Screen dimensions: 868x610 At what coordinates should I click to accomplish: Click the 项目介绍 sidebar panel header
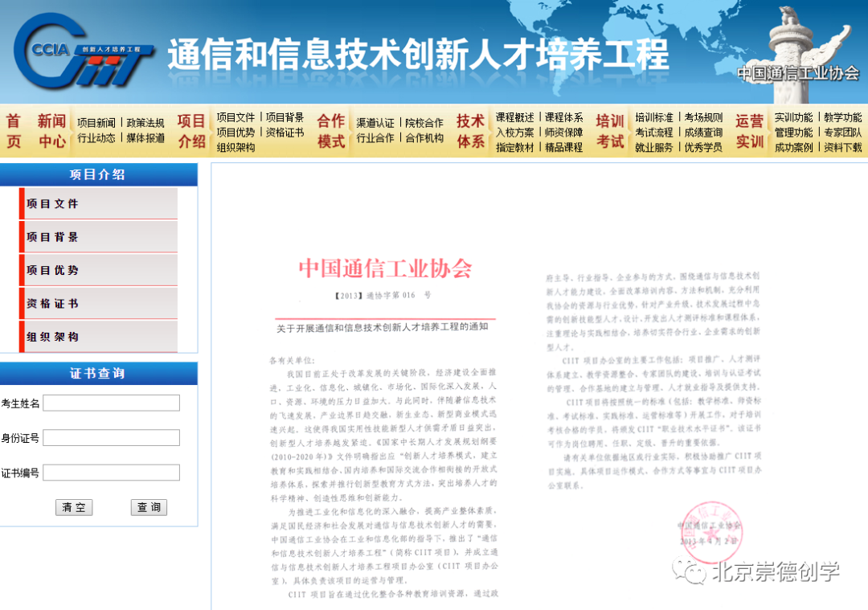click(x=98, y=175)
